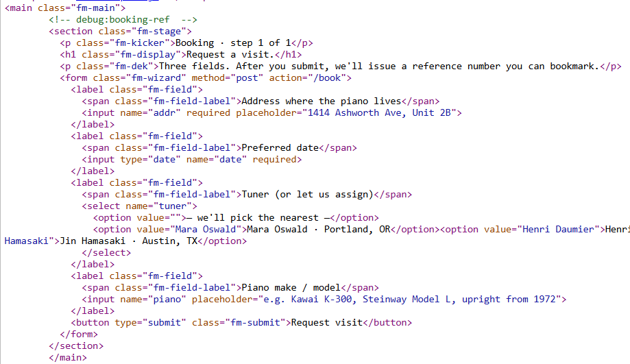630x364 pixels.
Task: Click the select name="tuner" opening tag
Action: click(x=139, y=206)
